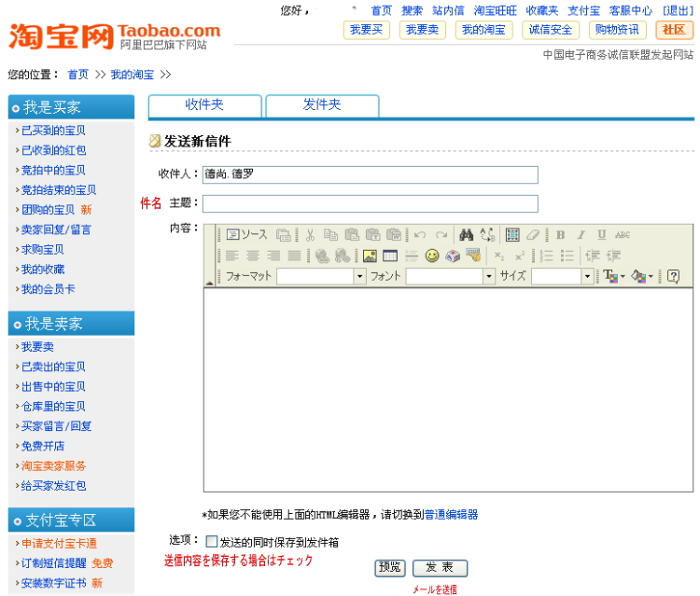Toggle bold formatting

(x=561, y=235)
